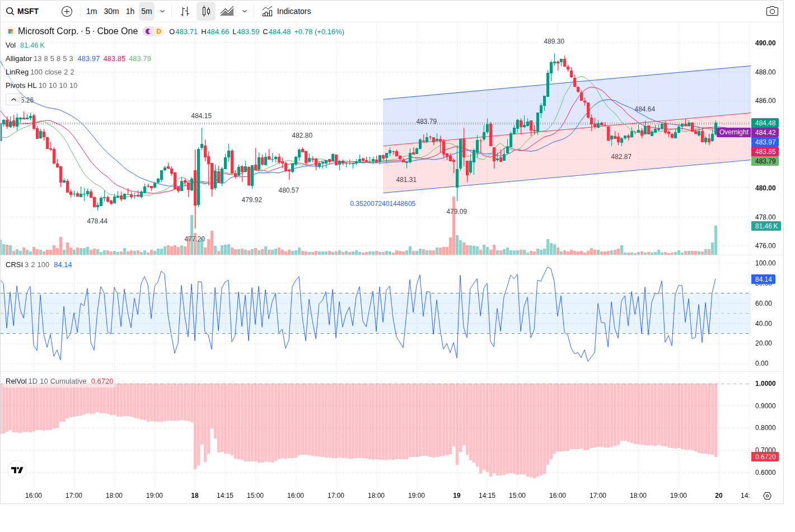Viewport: 795px width, 532px height.
Task: Click date 19 on the time axis
Action: click(x=457, y=496)
